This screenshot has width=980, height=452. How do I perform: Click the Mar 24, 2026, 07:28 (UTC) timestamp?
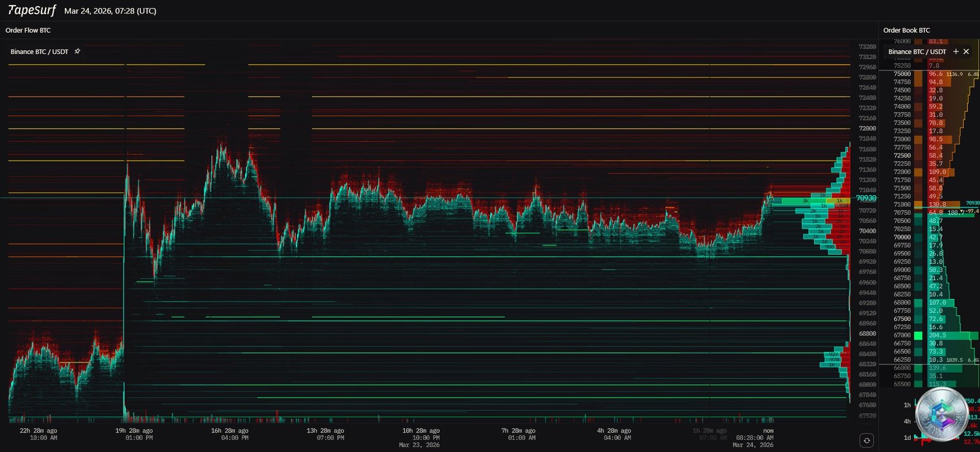tap(110, 11)
